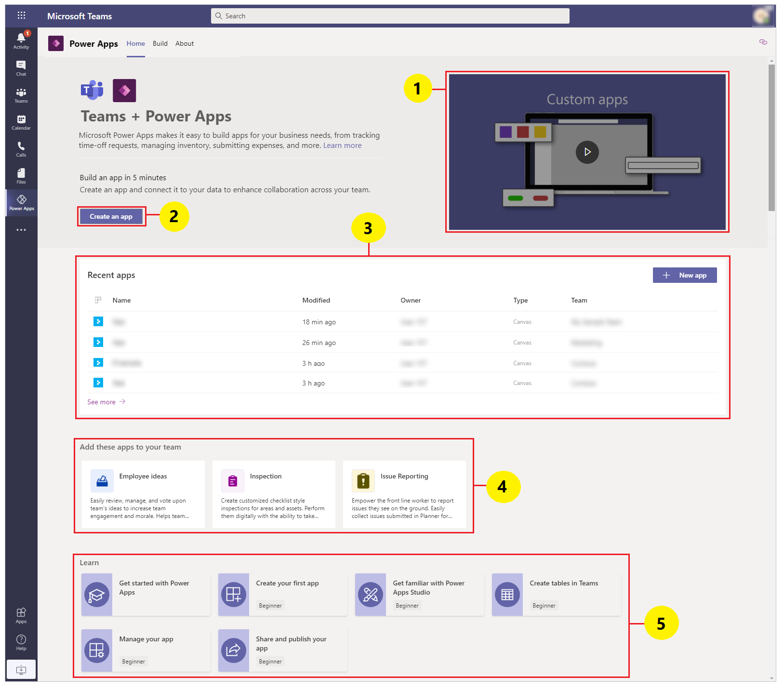Click the Type column header
The width and height of the screenshot is (784, 690).
point(520,300)
